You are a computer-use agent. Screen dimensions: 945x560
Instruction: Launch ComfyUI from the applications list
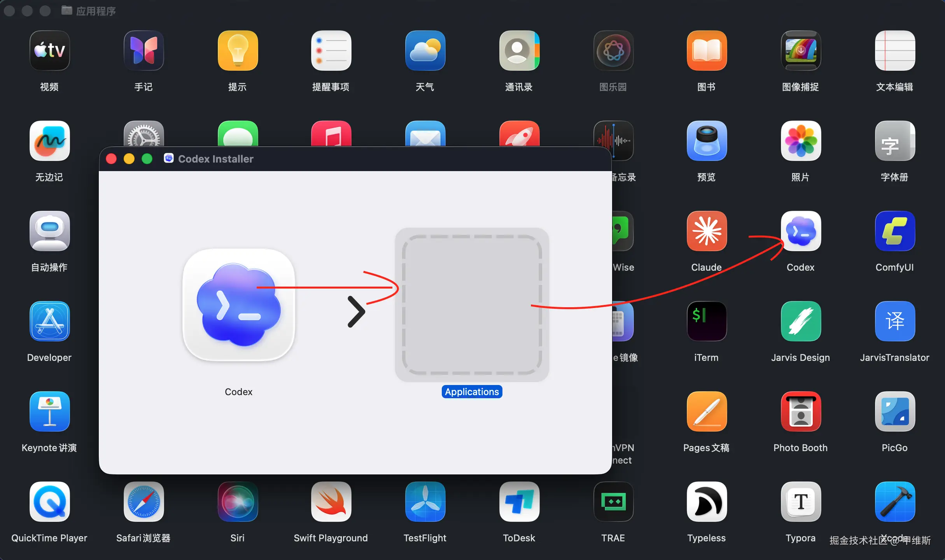pos(894,231)
